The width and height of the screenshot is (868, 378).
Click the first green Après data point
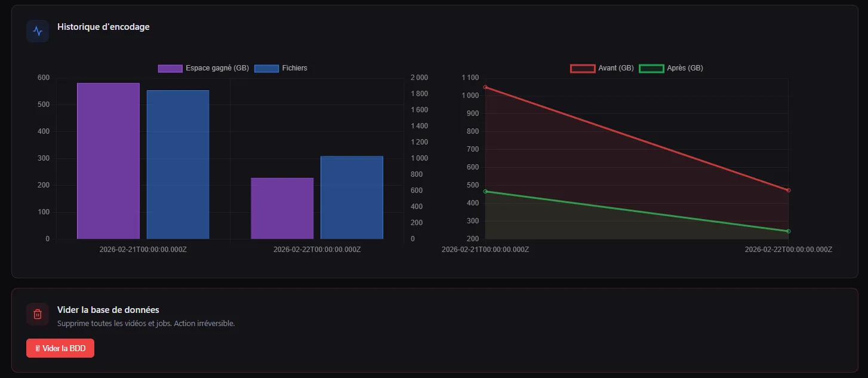[x=485, y=191]
